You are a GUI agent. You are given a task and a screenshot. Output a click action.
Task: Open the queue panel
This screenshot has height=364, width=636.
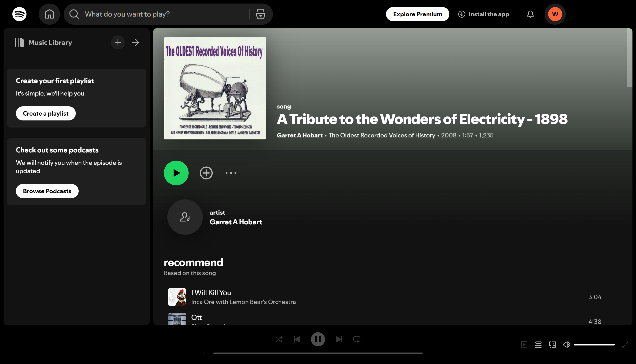pos(538,344)
